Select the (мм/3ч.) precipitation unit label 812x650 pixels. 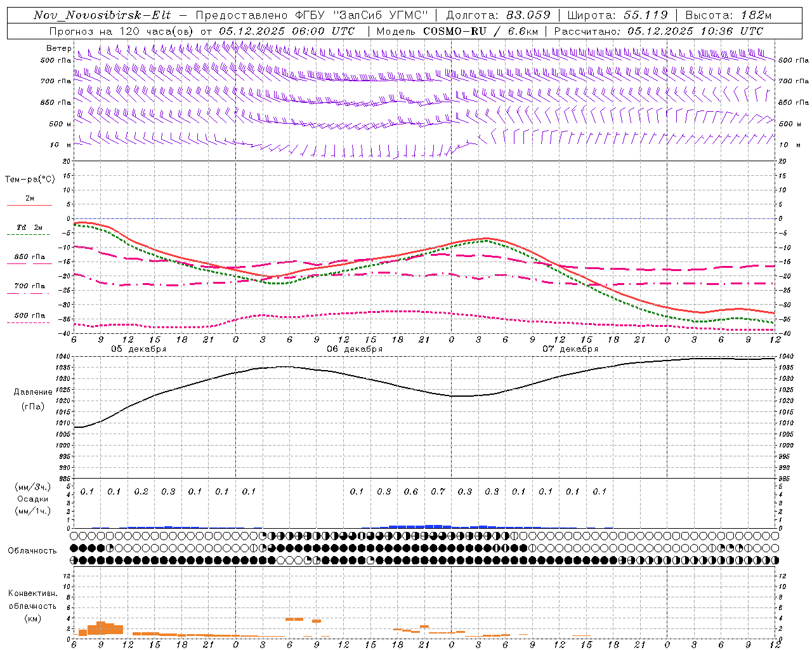[x=33, y=487]
